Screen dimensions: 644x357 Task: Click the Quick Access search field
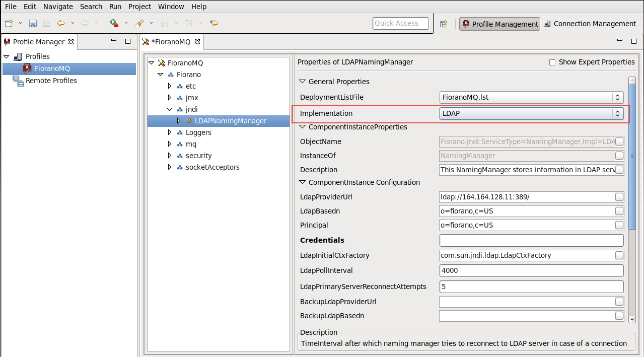[401, 23]
